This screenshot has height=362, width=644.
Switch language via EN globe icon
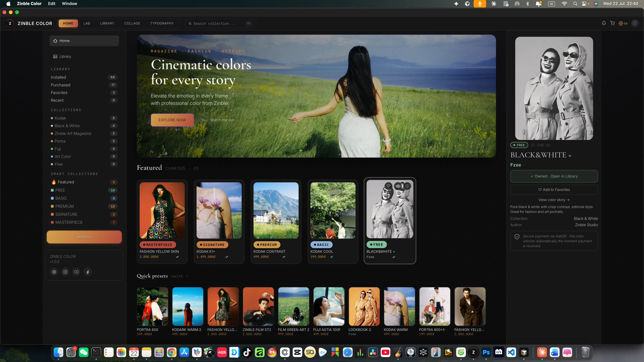623,23
